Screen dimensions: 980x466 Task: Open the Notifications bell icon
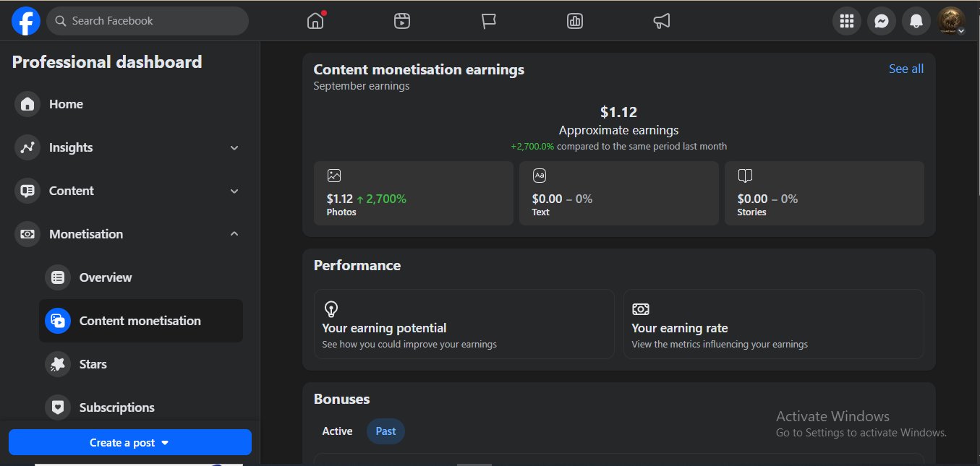pos(916,21)
